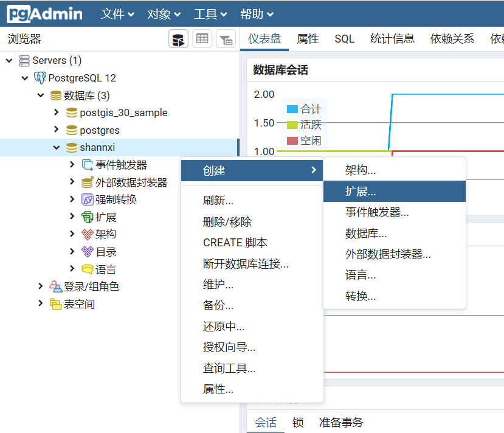The image size is (504, 433).
Task: Click the 语言 node icon in tree
Action: coord(87,269)
